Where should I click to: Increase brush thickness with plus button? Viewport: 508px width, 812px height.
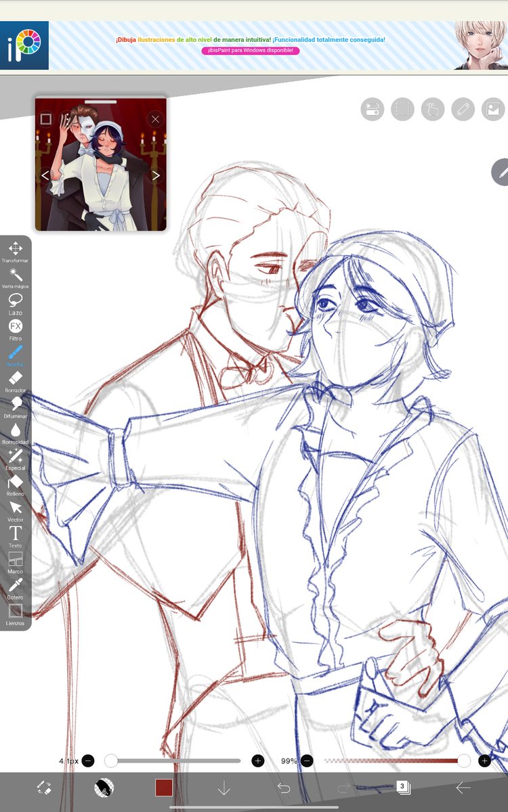[257, 761]
